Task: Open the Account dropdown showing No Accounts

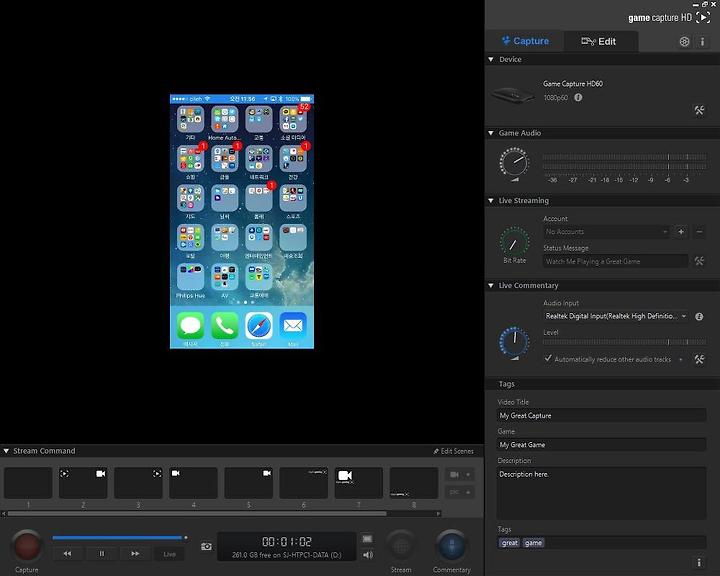Action: pyautogui.click(x=606, y=232)
